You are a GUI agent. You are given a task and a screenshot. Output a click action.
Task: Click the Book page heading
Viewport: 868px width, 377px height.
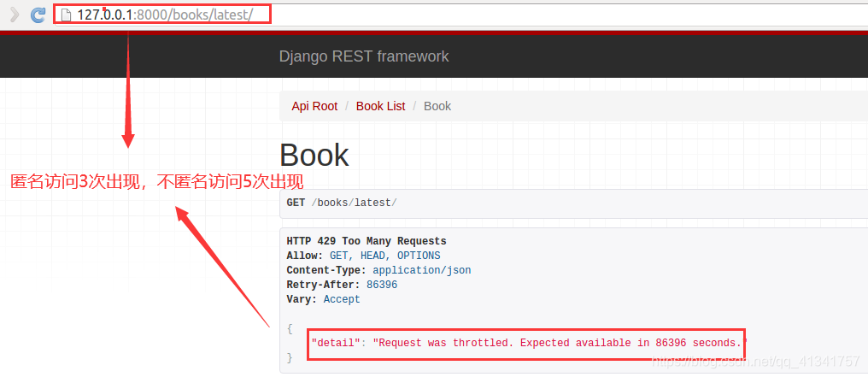point(314,156)
